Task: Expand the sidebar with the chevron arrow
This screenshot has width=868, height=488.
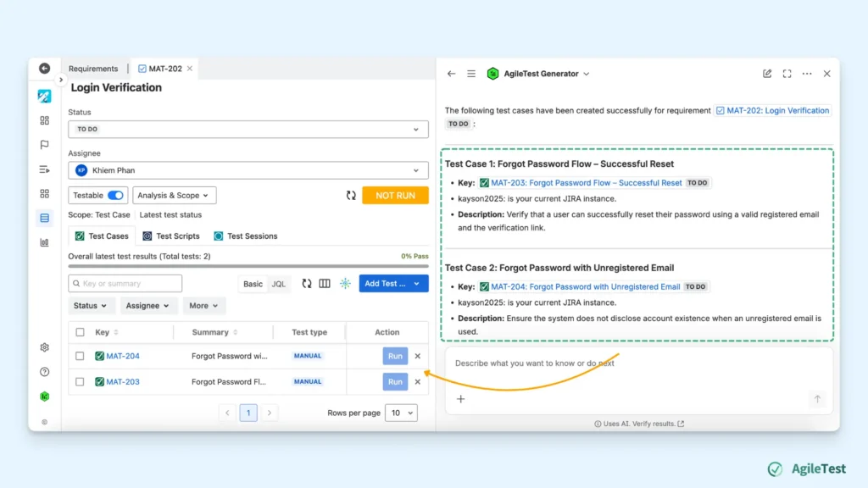Action: click(61, 80)
